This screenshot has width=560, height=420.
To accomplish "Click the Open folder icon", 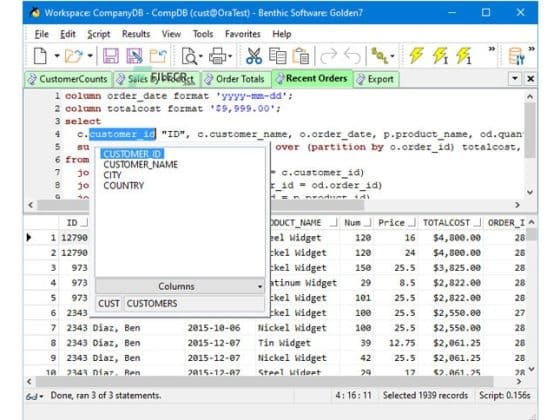I will (74, 56).
